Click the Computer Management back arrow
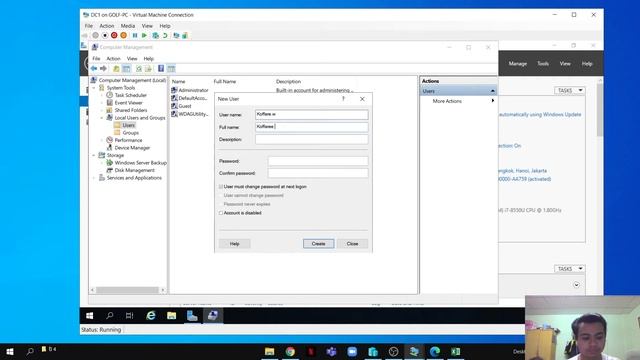 point(94,69)
